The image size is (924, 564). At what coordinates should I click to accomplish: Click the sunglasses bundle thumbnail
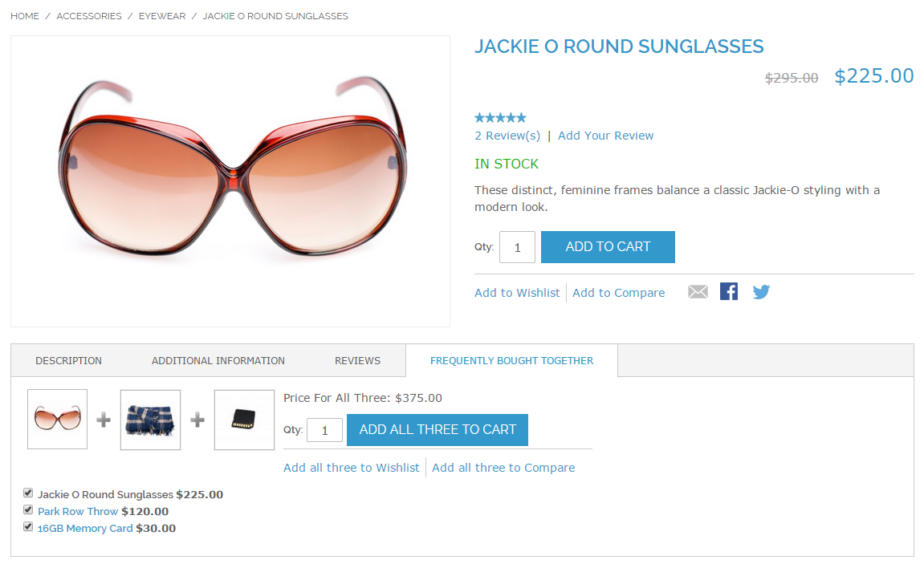click(58, 420)
